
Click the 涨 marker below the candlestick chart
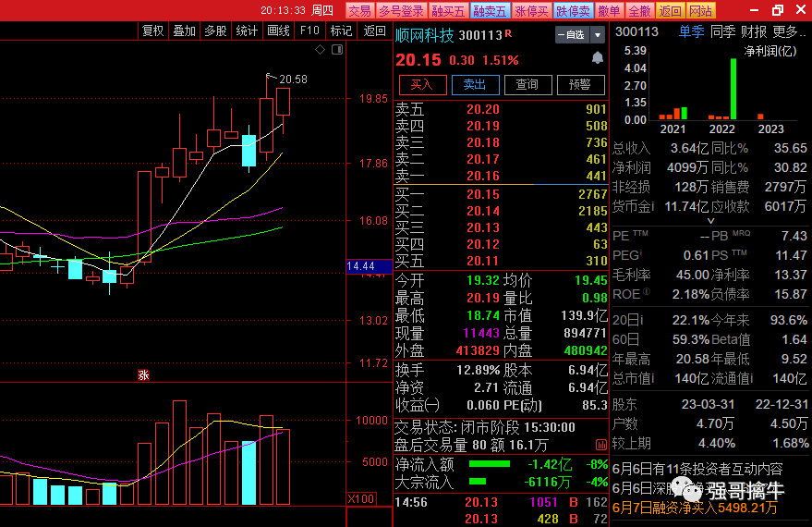[x=143, y=374]
